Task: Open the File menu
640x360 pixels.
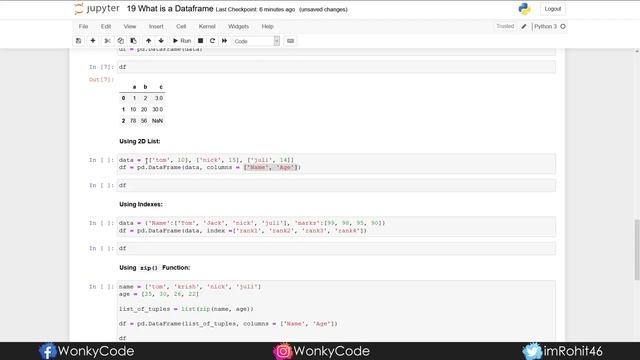Action: pos(83,26)
